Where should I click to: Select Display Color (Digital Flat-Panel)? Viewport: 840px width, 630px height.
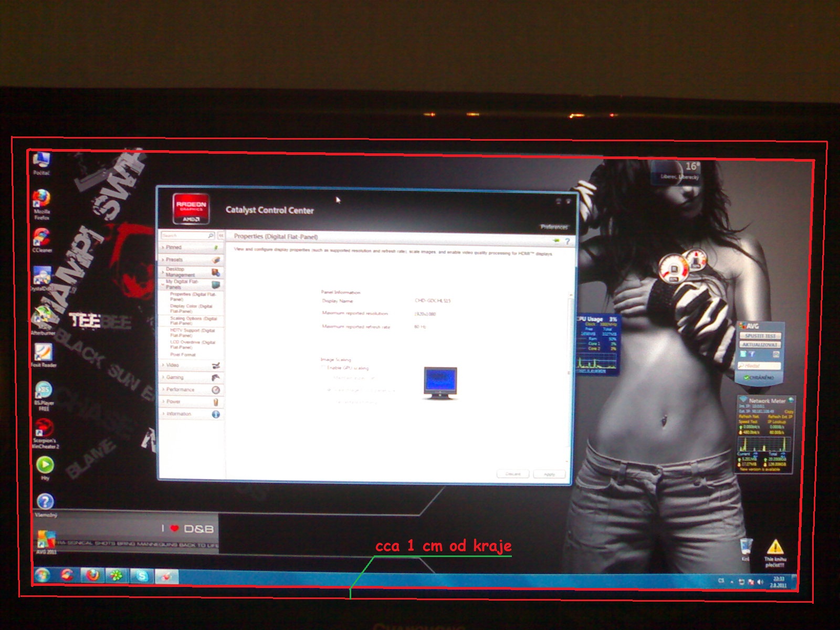pyautogui.click(x=191, y=309)
